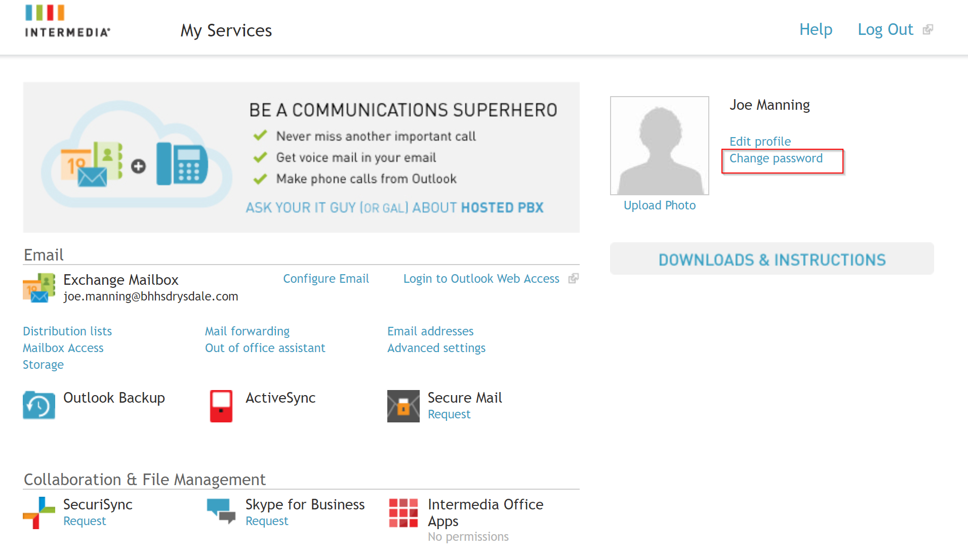Click Collaboration & File Management heading
Screen dimensions: 968x560
pyautogui.click(x=145, y=479)
